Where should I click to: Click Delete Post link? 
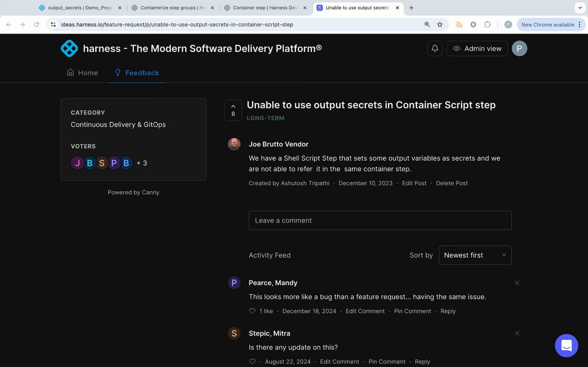tap(452, 183)
